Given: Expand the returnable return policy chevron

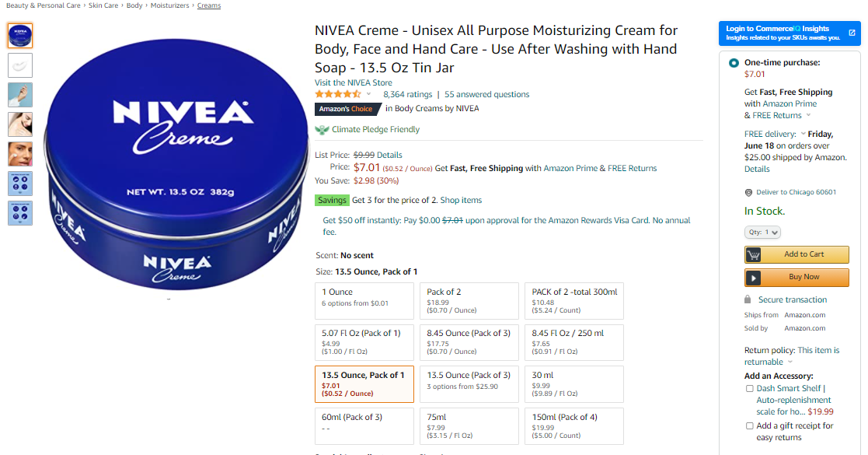Looking at the screenshot, I should [x=790, y=362].
